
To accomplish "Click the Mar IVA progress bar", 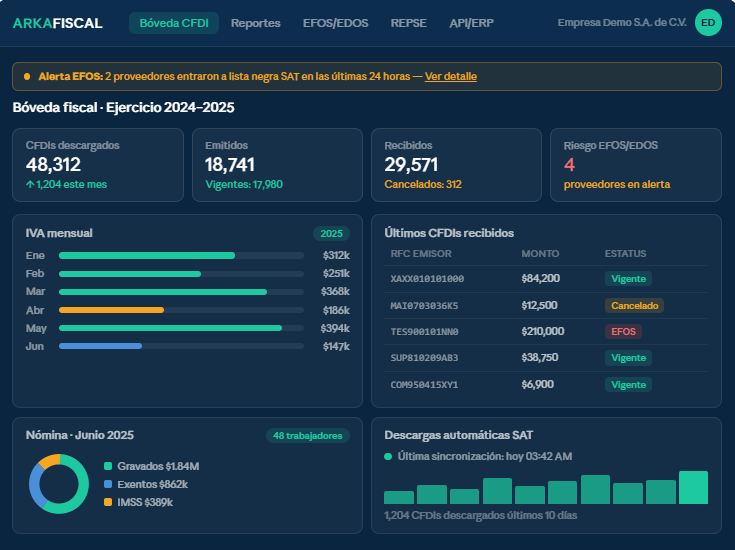I will tap(181, 292).
